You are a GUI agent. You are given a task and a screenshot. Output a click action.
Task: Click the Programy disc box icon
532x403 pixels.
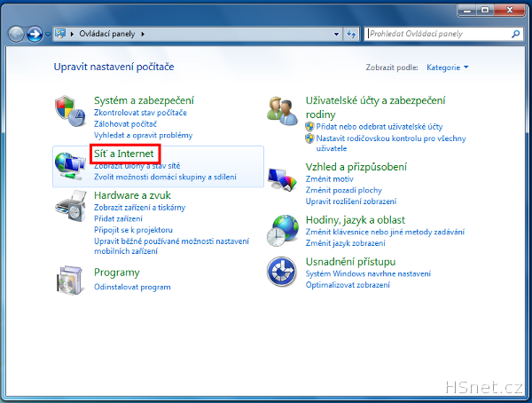(x=69, y=281)
